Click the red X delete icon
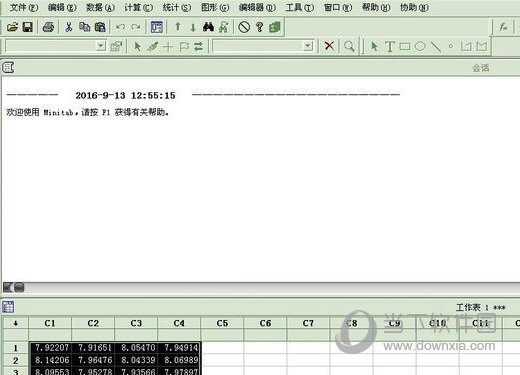Screen dimensions: 520x375 click(x=329, y=46)
